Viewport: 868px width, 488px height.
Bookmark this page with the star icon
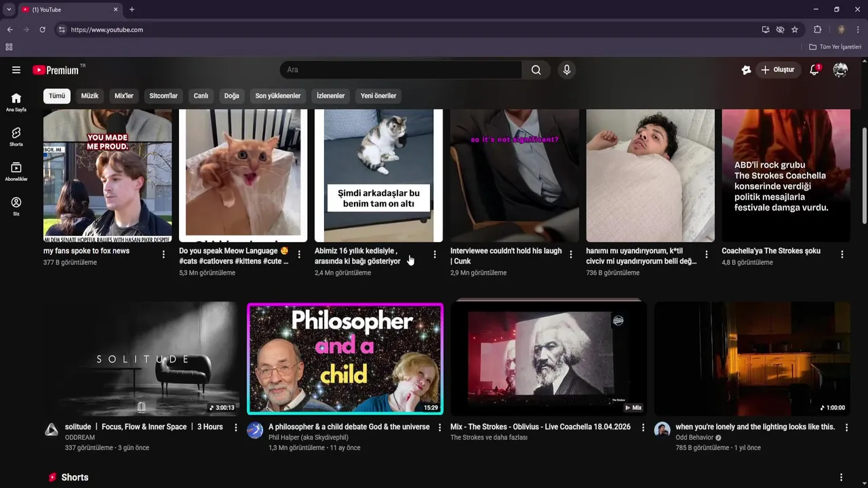pyautogui.click(x=795, y=30)
